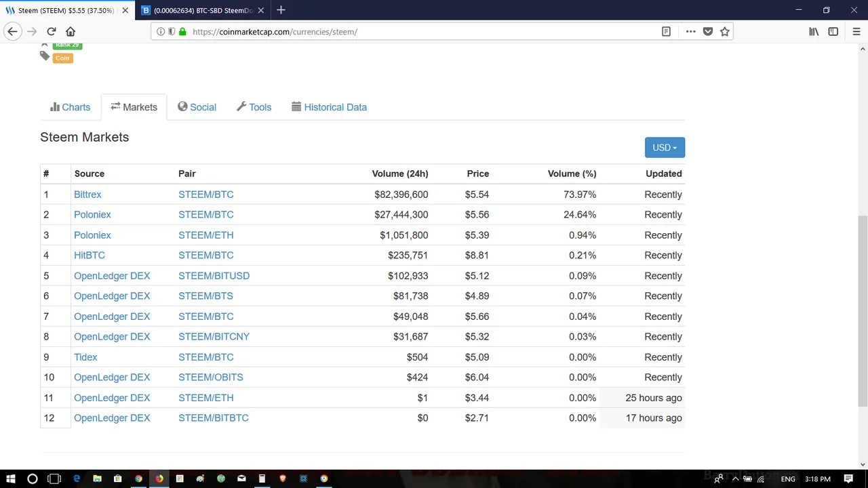The height and width of the screenshot is (488, 868).
Task: Open the STEEM/OBITS pair link
Action: (210, 378)
